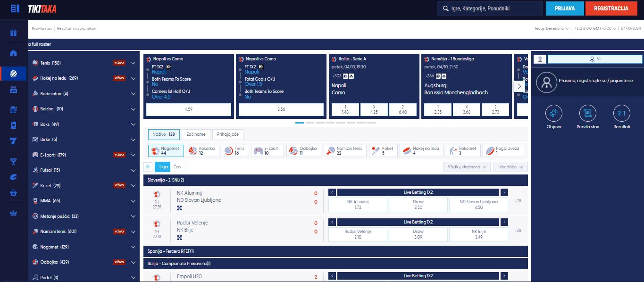Select the basketball sports icon in sidebar

(14, 74)
